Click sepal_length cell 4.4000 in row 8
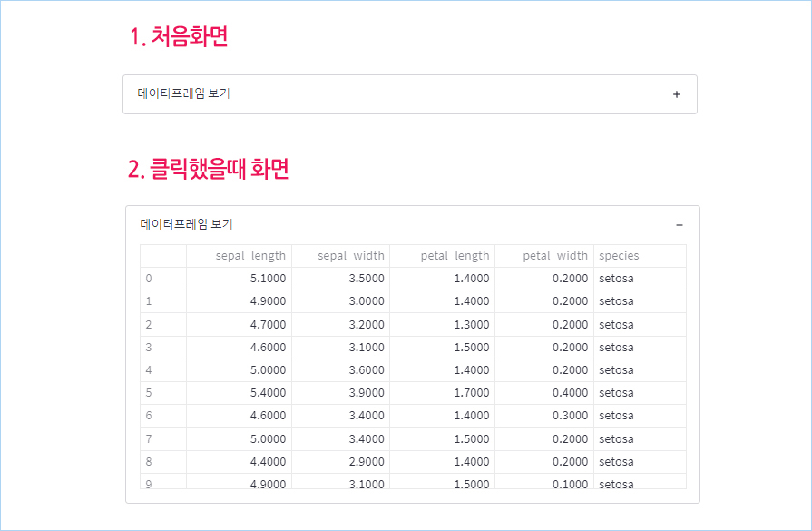This screenshot has width=812, height=531. pyautogui.click(x=240, y=462)
